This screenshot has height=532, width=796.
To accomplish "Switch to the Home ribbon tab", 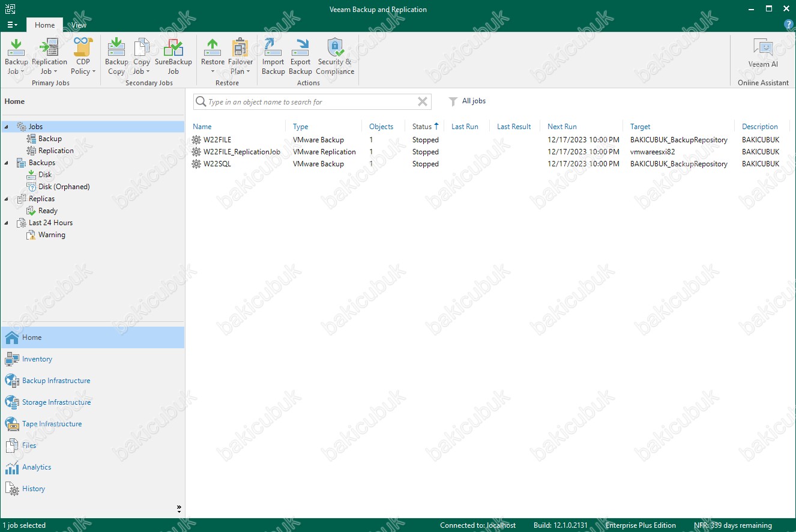I will point(44,25).
